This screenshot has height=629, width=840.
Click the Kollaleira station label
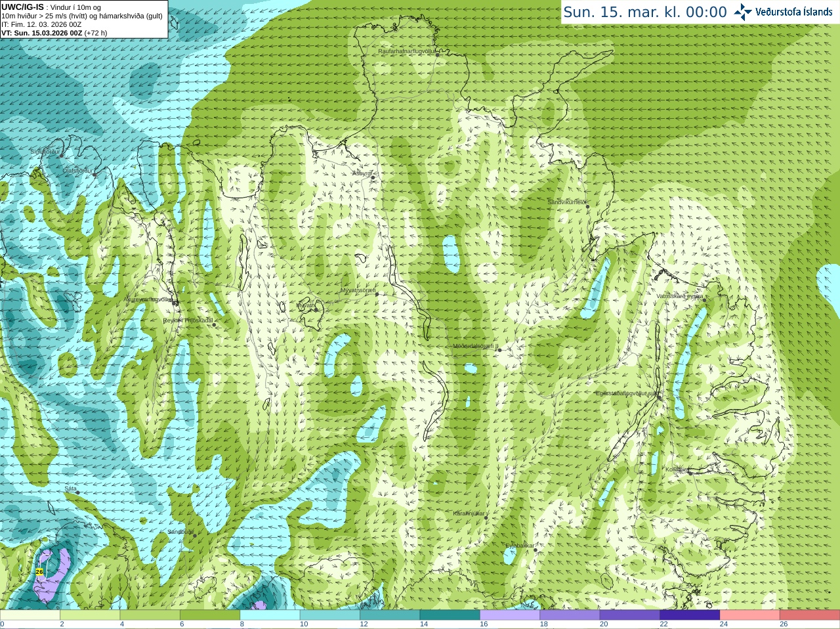[x=677, y=469]
